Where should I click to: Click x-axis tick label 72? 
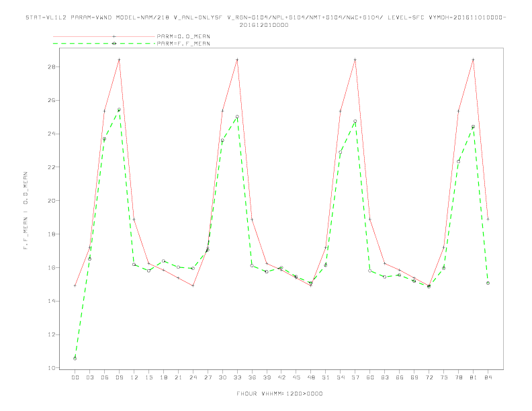pos(429,377)
